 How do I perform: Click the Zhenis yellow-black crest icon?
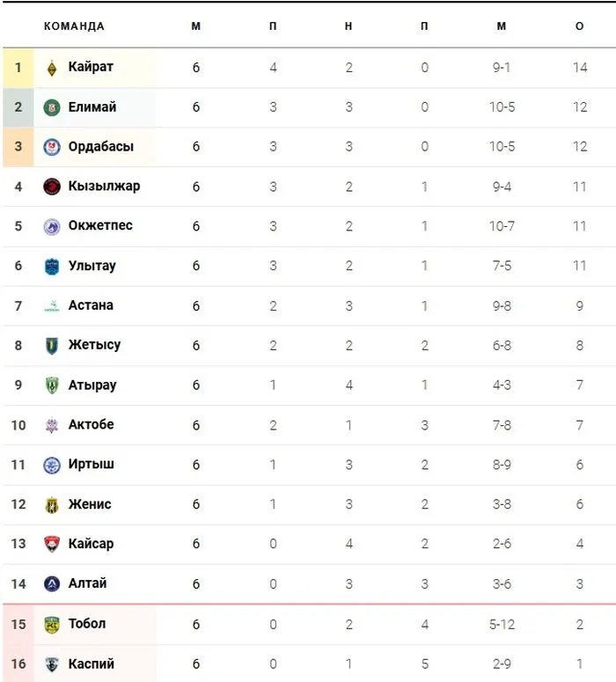(x=52, y=504)
